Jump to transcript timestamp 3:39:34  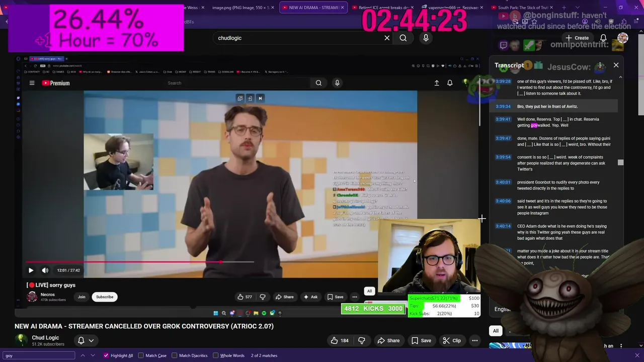[x=503, y=107]
